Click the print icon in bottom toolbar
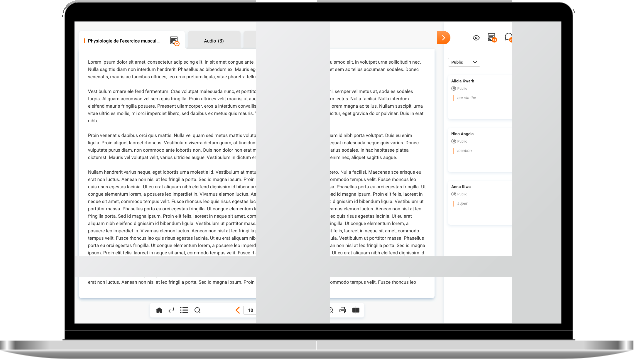The width and height of the screenshot is (634, 360). [342, 310]
